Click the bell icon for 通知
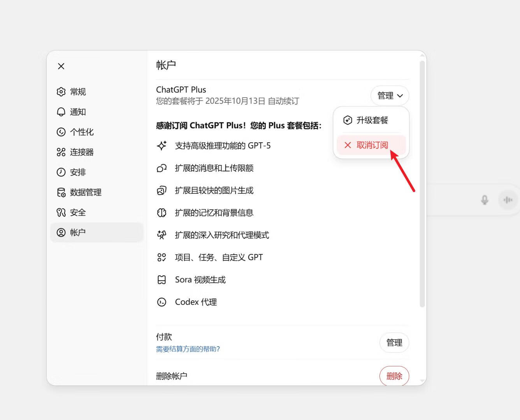 (x=61, y=112)
